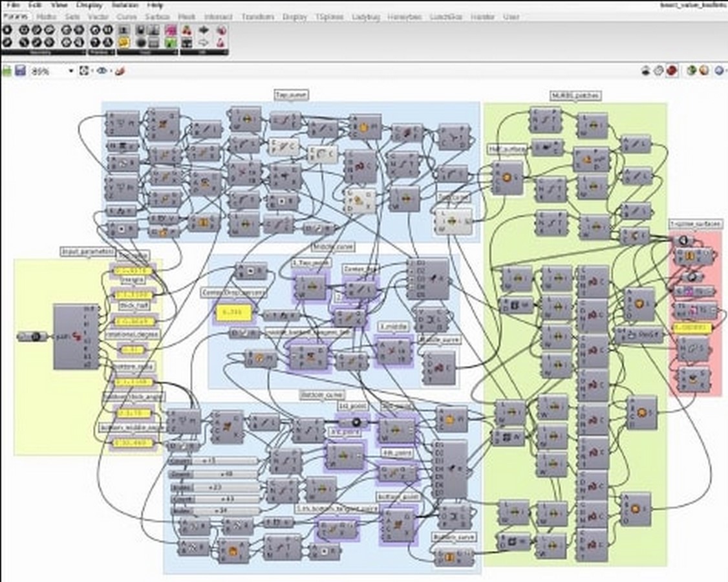Pick the red cherries icon in Util group
Image resolution: width=728 pixels, height=582 pixels.
pyautogui.click(x=187, y=30)
